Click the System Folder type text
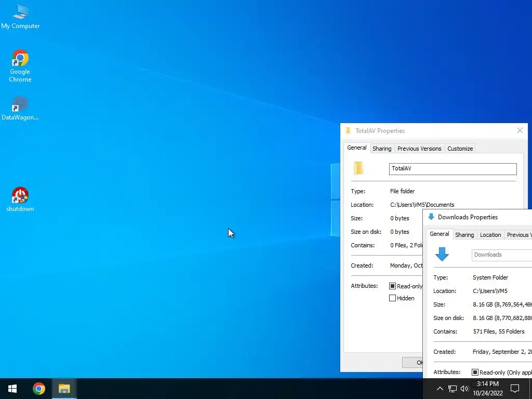This screenshot has width=532, height=399. 490,277
